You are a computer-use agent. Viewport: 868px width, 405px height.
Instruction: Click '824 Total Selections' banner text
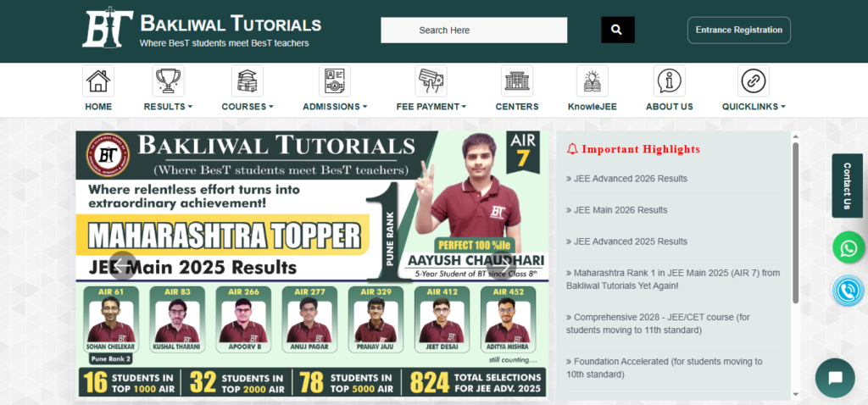[475, 382]
